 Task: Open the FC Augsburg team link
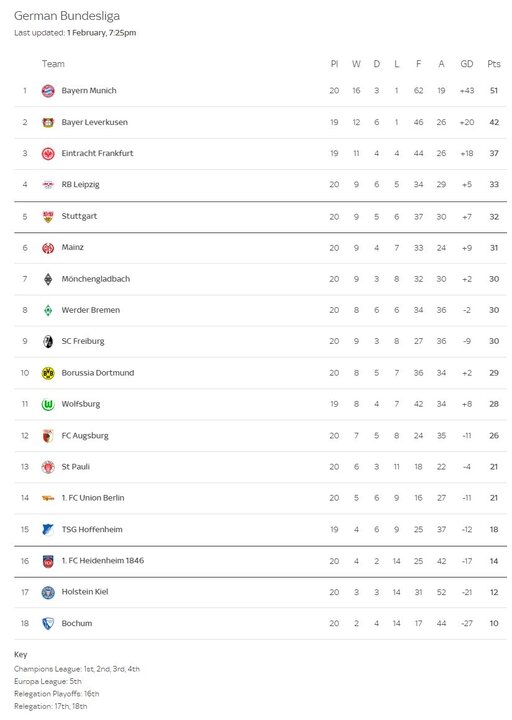click(85, 435)
